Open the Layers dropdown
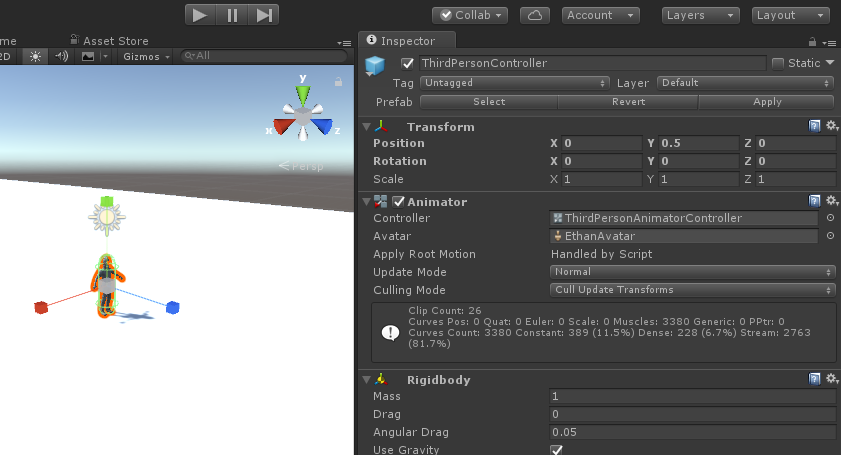Image resolution: width=841 pixels, height=455 pixels. (x=700, y=16)
